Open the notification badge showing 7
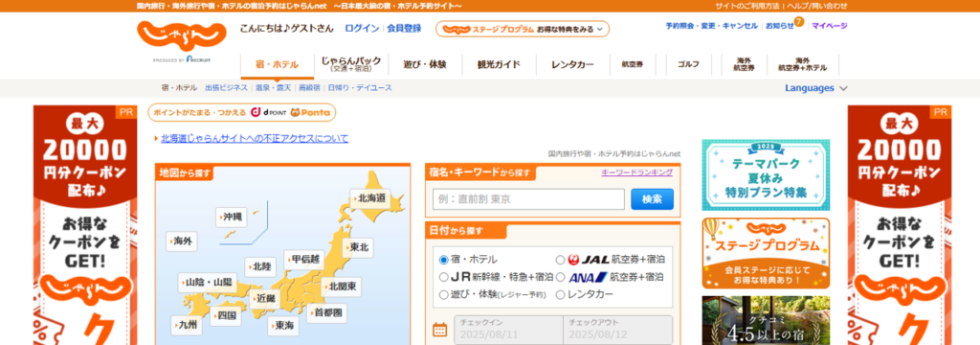The height and width of the screenshot is (345, 980). pyautogui.click(x=799, y=22)
